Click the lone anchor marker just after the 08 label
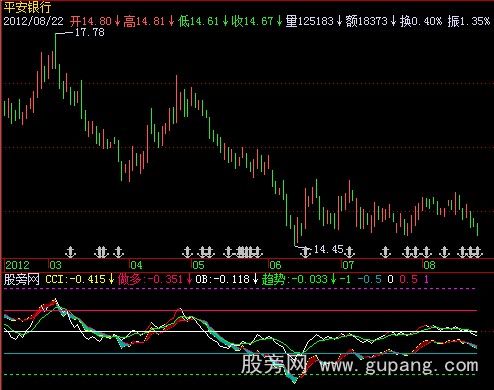Viewport: 494px width, 390px height. [x=444, y=252]
